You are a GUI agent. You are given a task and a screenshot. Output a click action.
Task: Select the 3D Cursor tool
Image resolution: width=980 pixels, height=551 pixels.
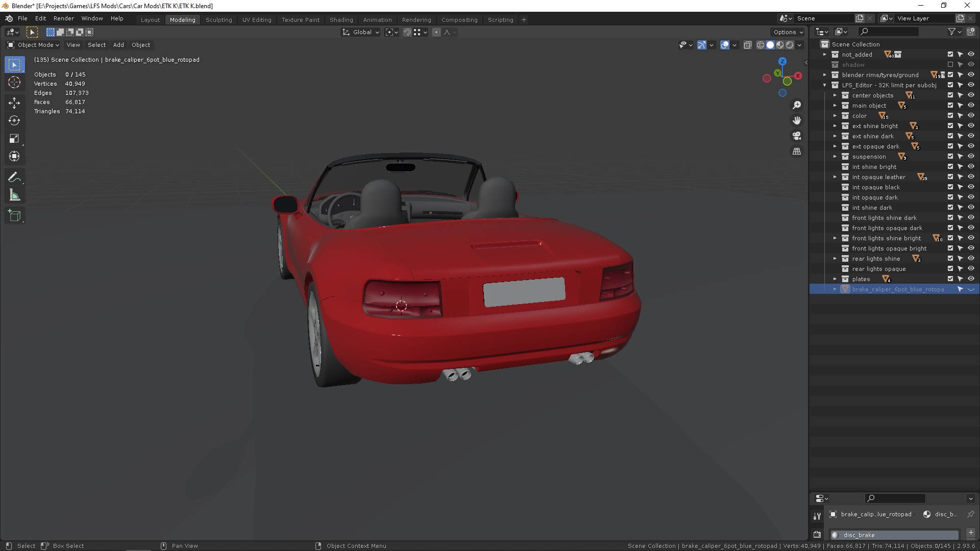tap(14, 83)
